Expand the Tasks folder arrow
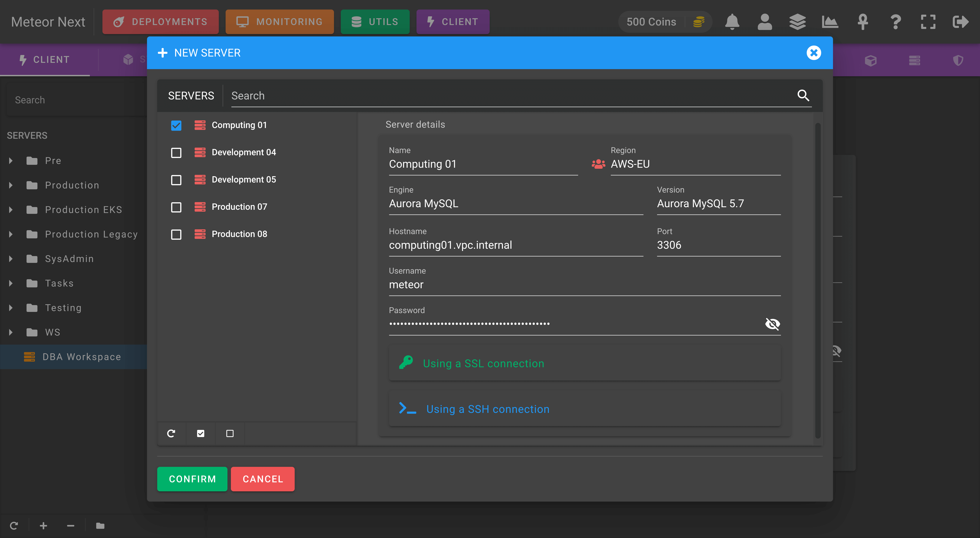This screenshot has height=538, width=980. coord(11,283)
